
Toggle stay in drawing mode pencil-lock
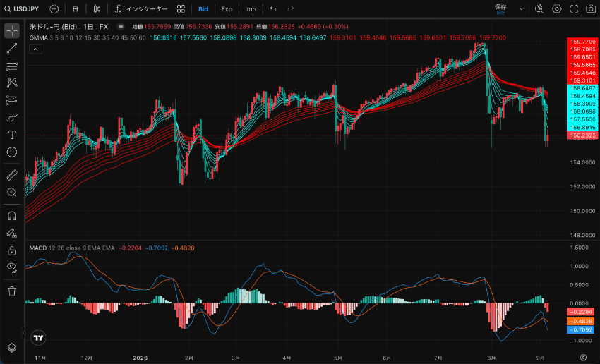point(12,233)
